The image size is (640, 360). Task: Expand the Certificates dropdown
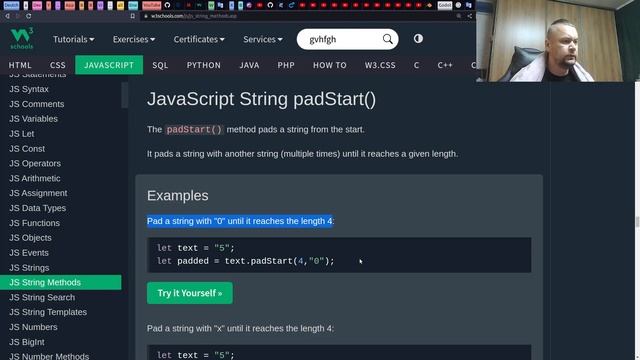(199, 39)
